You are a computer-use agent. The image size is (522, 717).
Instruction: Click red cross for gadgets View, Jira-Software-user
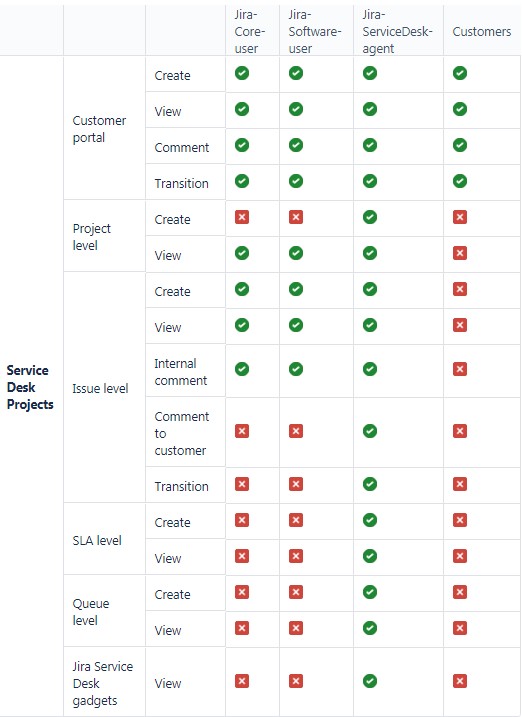296,681
